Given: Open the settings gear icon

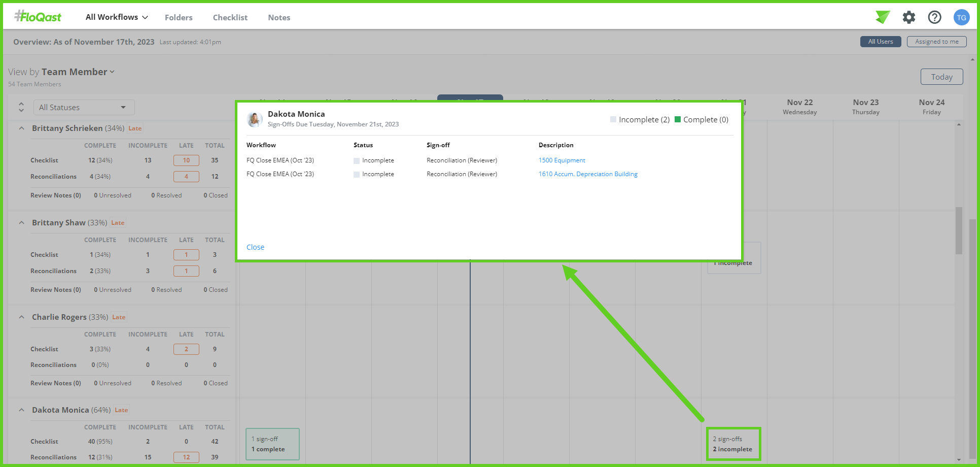Looking at the screenshot, I should [908, 17].
